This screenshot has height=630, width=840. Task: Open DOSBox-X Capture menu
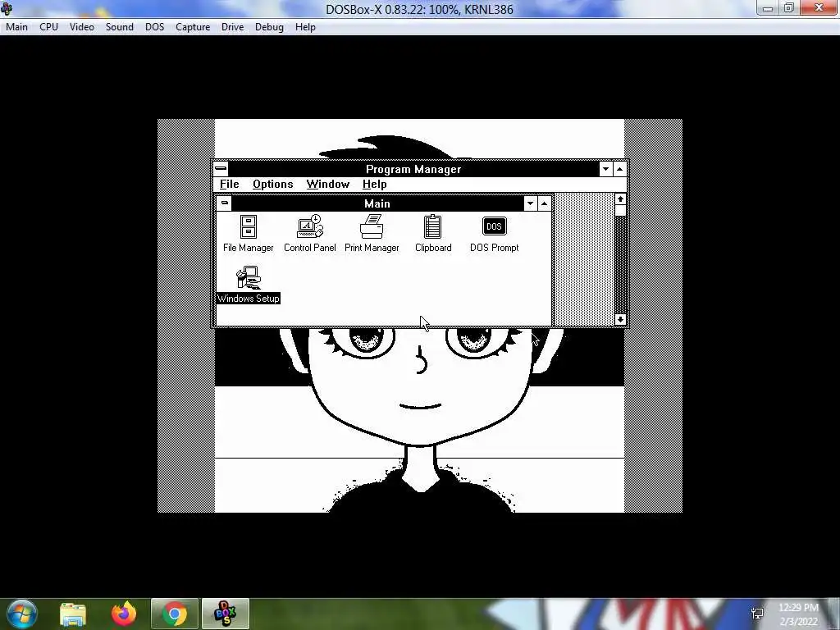click(x=193, y=27)
